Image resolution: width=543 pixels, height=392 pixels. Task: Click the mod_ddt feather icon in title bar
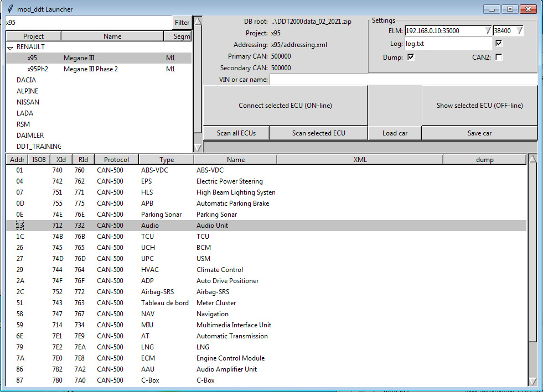pyautogui.click(x=10, y=9)
